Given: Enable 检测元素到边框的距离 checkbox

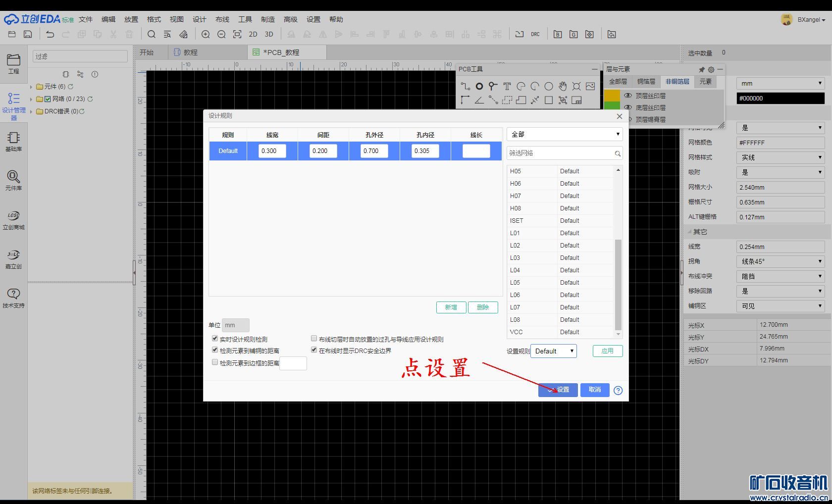Looking at the screenshot, I should coord(215,362).
